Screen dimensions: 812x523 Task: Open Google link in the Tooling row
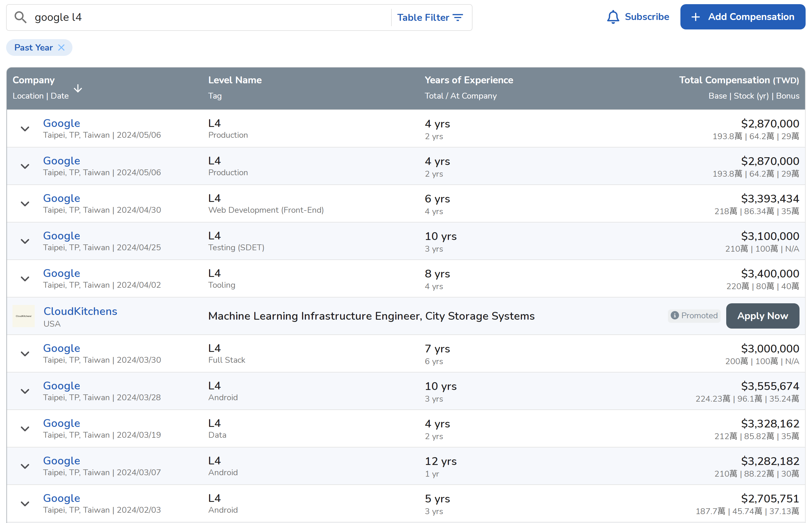tap(61, 273)
